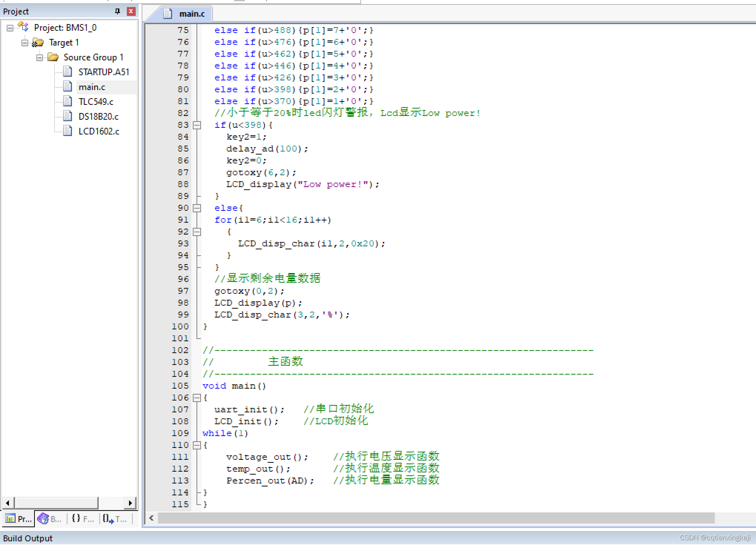Image resolution: width=756 pixels, height=545 pixels.
Task: Fold the code block at line 83
Action: click(197, 125)
